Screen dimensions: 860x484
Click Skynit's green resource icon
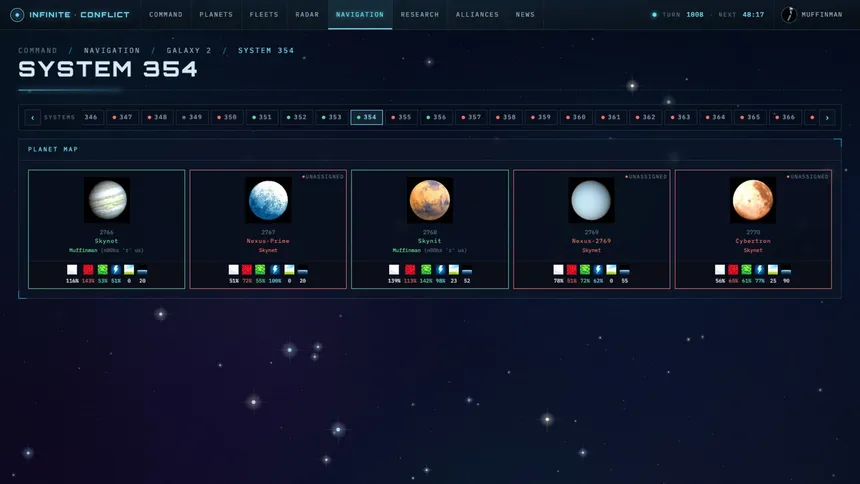click(x=426, y=269)
